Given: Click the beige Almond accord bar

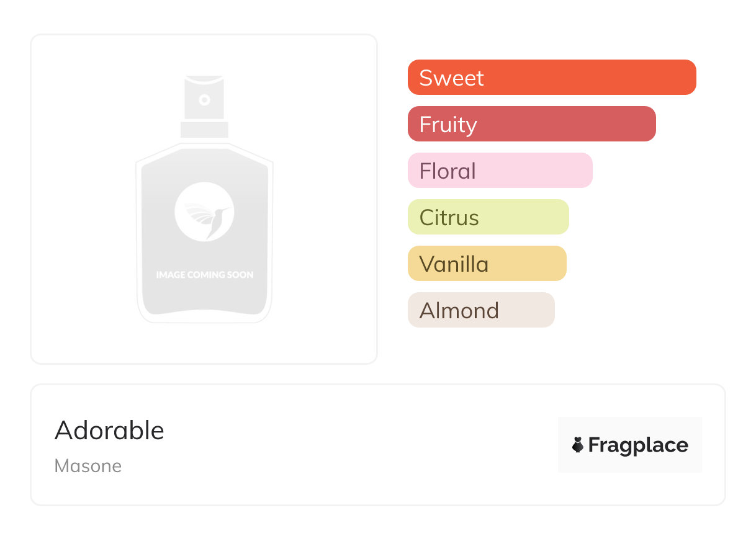Looking at the screenshot, I should 480,310.
